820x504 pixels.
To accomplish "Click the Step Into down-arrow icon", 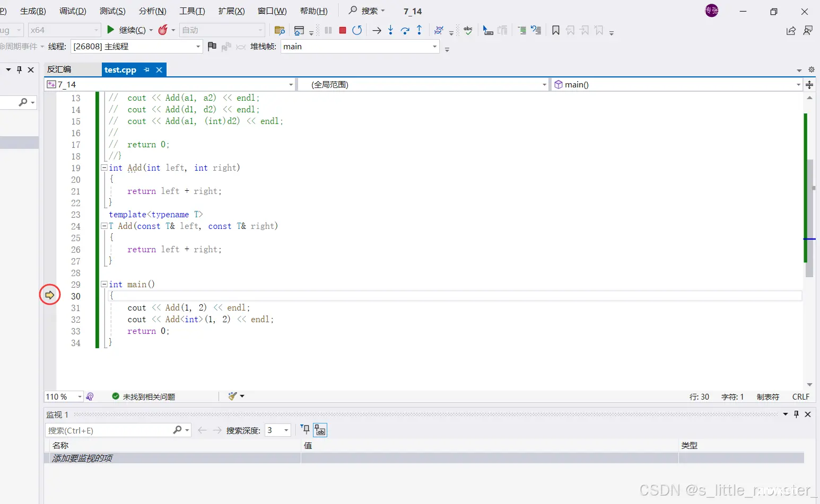I will [390, 30].
